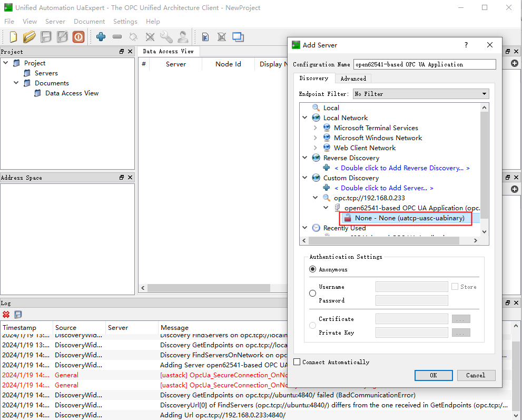Click the Configuration Name input field
Screen dimensions: 522x420
[424, 64]
